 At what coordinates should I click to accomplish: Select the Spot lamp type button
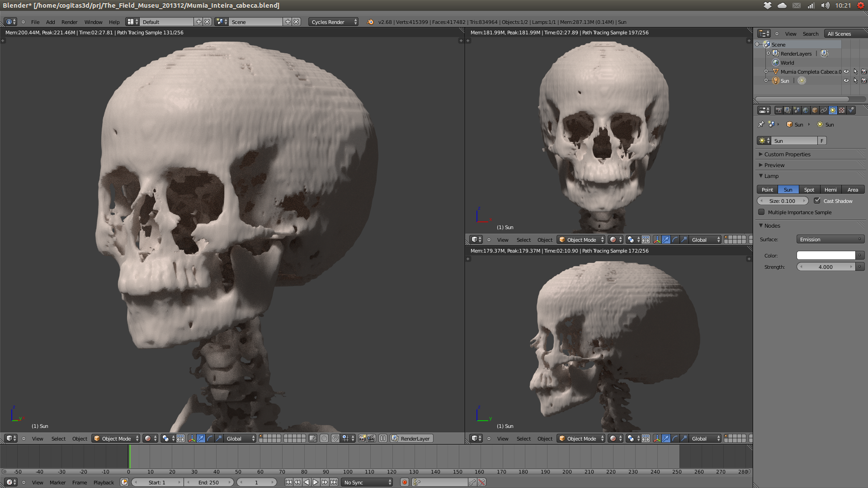pos(809,190)
